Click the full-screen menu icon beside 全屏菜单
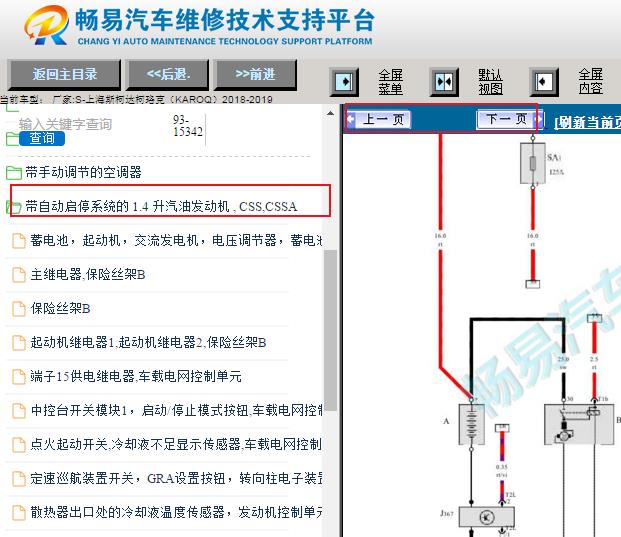 [x=344, y=82]
